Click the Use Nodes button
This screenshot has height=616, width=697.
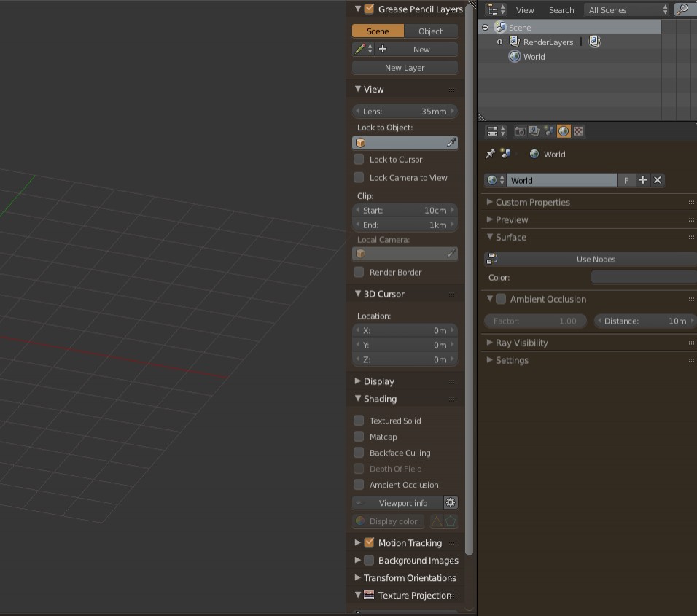(594, 259)
